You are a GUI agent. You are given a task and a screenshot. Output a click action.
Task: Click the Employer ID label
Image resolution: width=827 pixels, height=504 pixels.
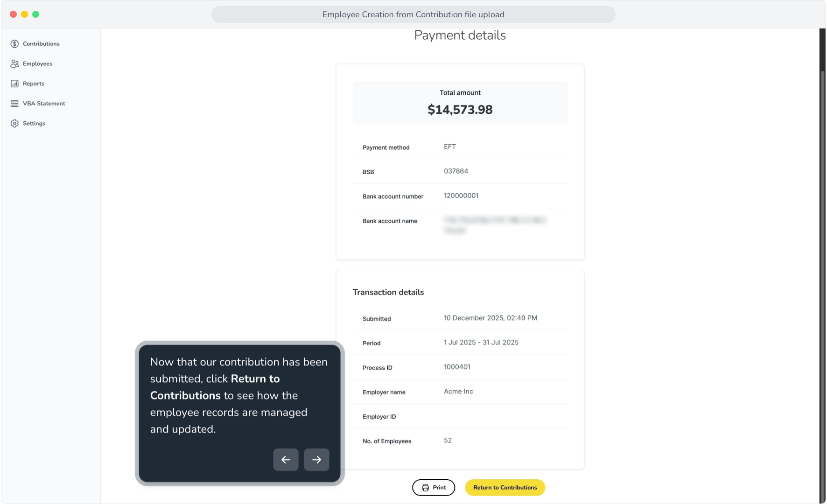[x=379, y=417]
